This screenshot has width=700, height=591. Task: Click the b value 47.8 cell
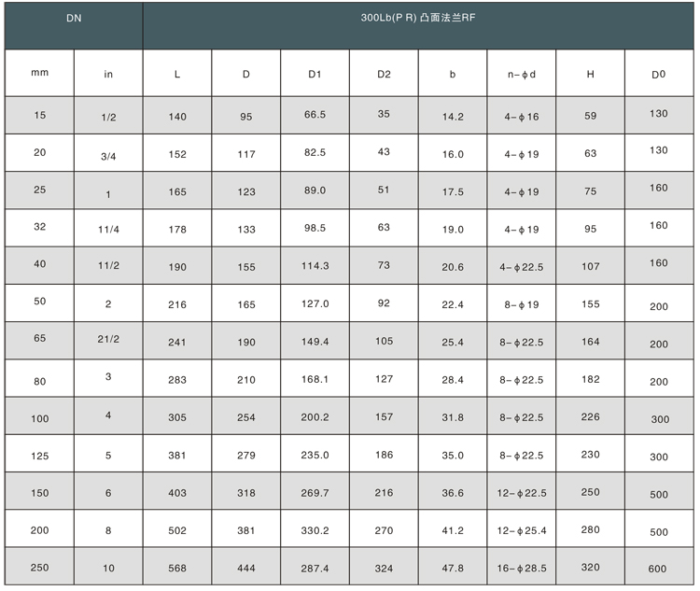point(453,567)
